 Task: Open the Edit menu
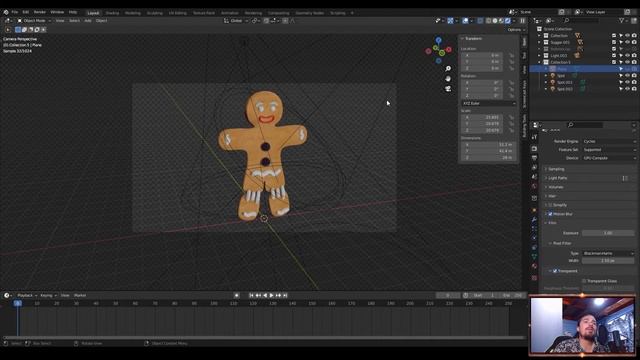(26, 12)
